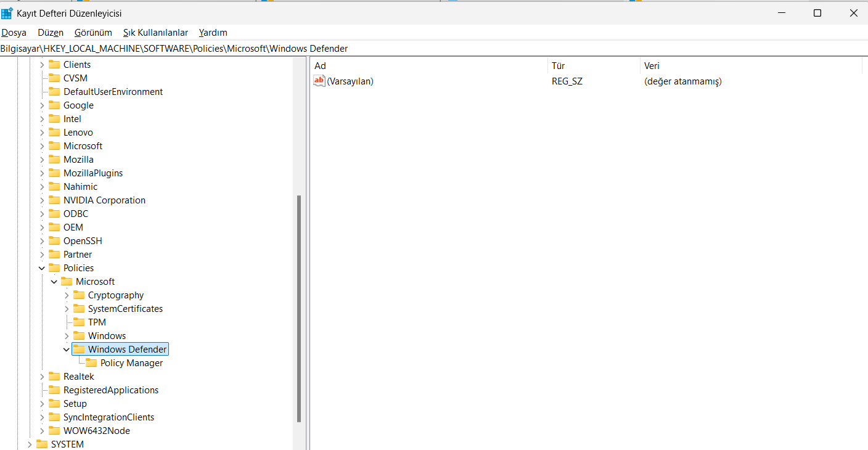Expand the SYSTEM key

(30, 444)
